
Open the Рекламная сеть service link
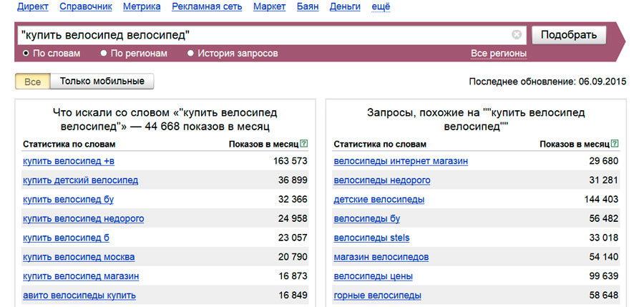[207, 6]
